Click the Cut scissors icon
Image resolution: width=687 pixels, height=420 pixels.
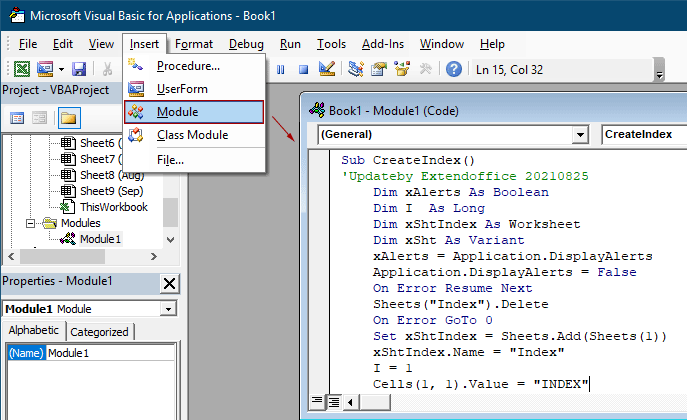click(x=107, y=69)
